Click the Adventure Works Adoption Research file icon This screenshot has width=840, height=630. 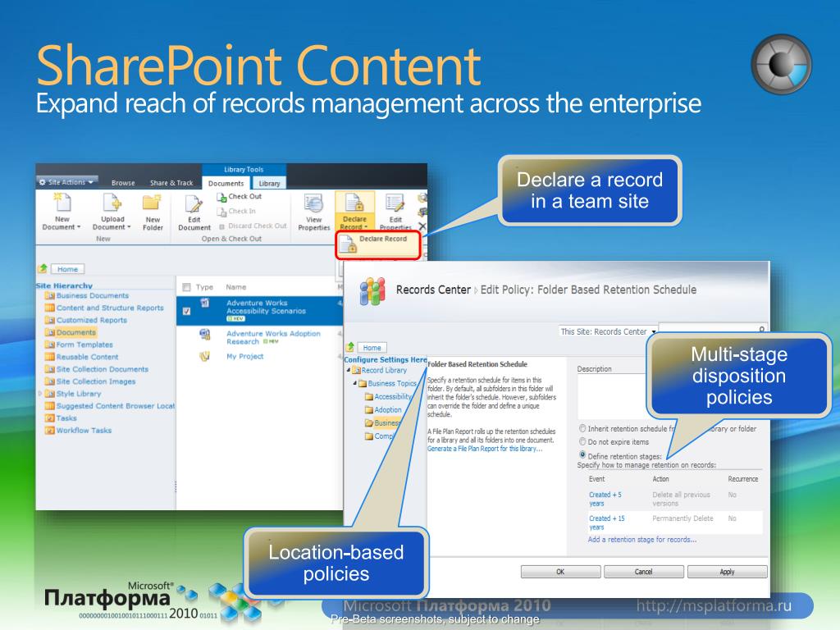click(204, 335)
